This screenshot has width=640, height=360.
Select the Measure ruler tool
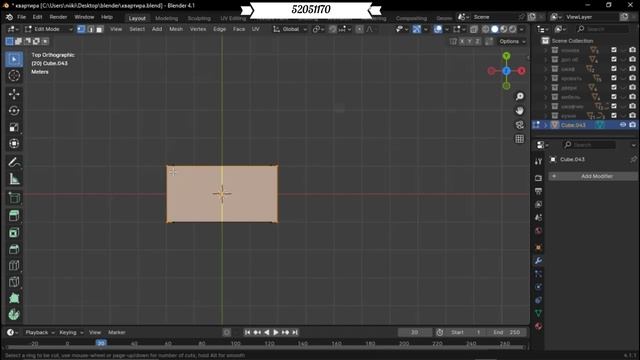click(14, 179)
